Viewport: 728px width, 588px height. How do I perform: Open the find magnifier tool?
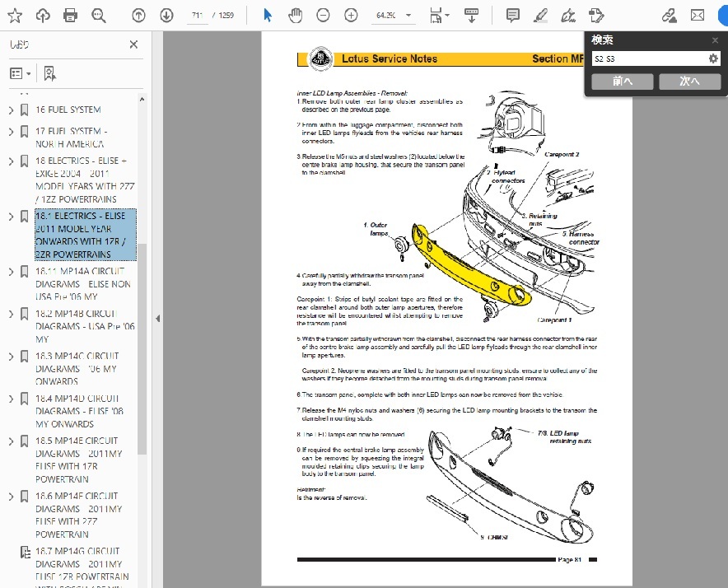pos(99,16)
